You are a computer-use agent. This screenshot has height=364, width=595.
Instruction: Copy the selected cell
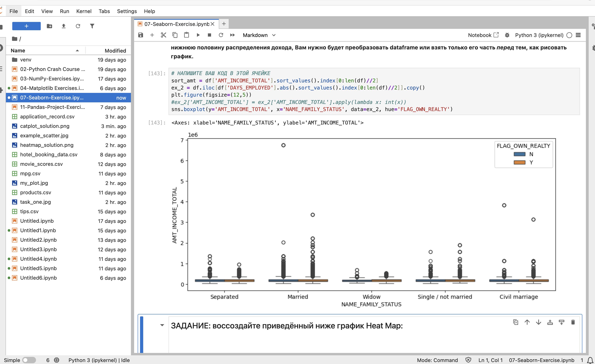pyautogui.click(x=175, y=35)
